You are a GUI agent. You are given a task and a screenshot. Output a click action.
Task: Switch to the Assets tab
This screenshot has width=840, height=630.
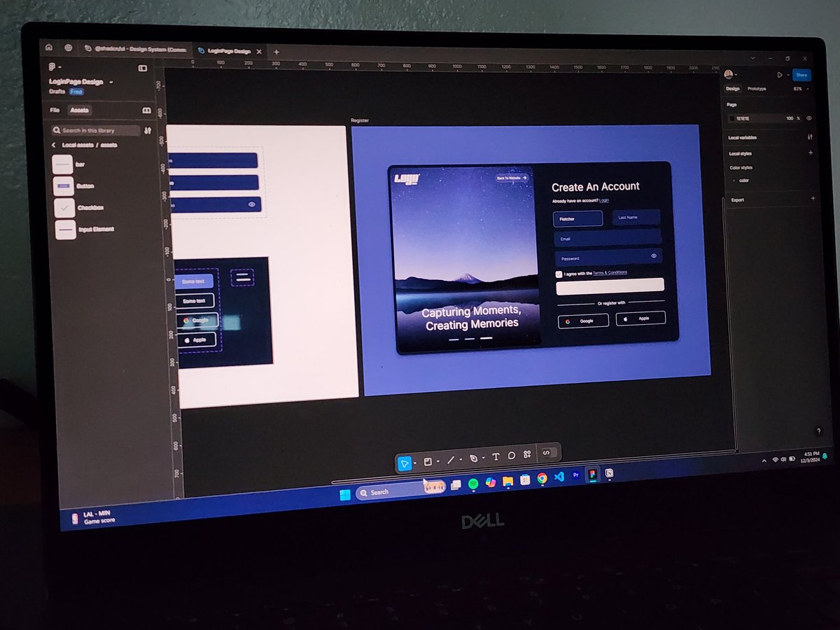[x=79, y=110]
